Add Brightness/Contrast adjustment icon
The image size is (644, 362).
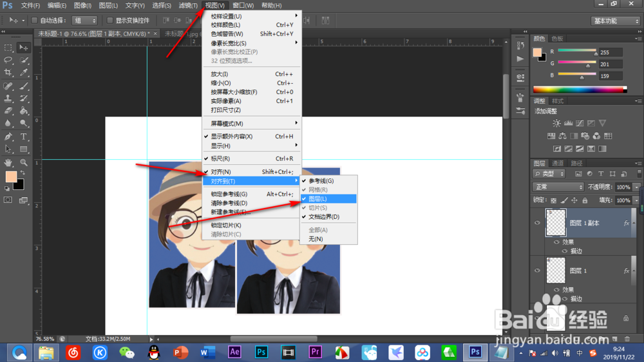(556, 123)
